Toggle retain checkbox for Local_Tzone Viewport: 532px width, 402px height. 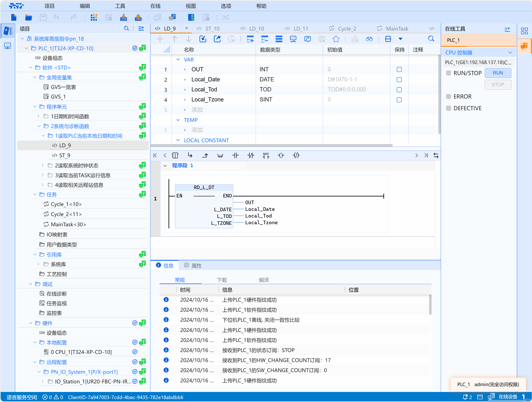click(399, 100)
